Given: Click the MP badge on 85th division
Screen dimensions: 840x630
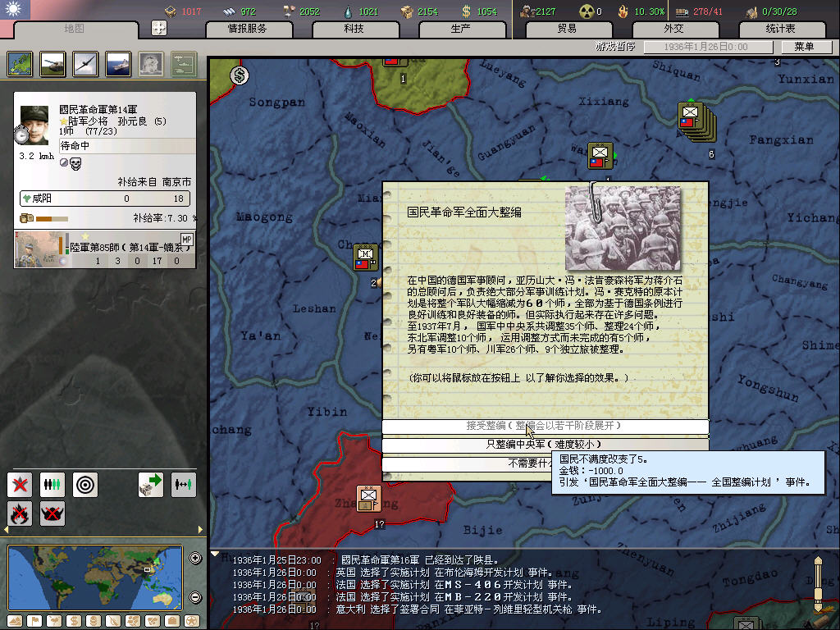Looking at the screenshot, I should [186, 240].
